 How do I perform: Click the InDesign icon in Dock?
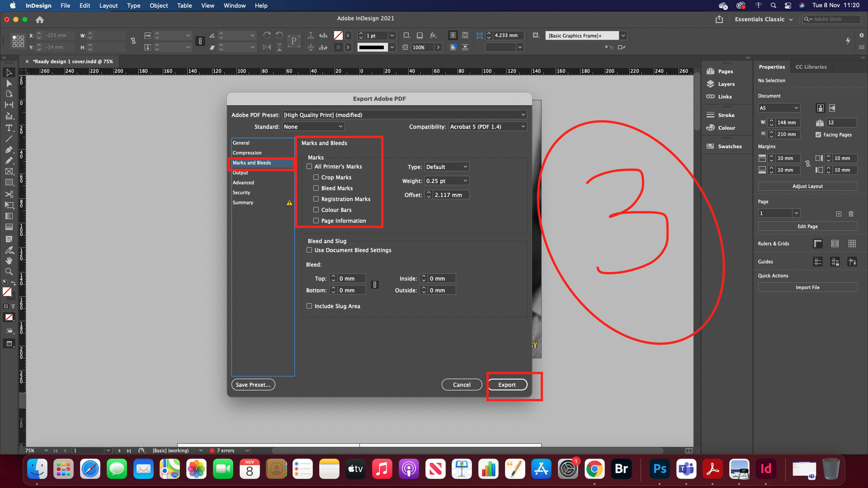[766, 469]
